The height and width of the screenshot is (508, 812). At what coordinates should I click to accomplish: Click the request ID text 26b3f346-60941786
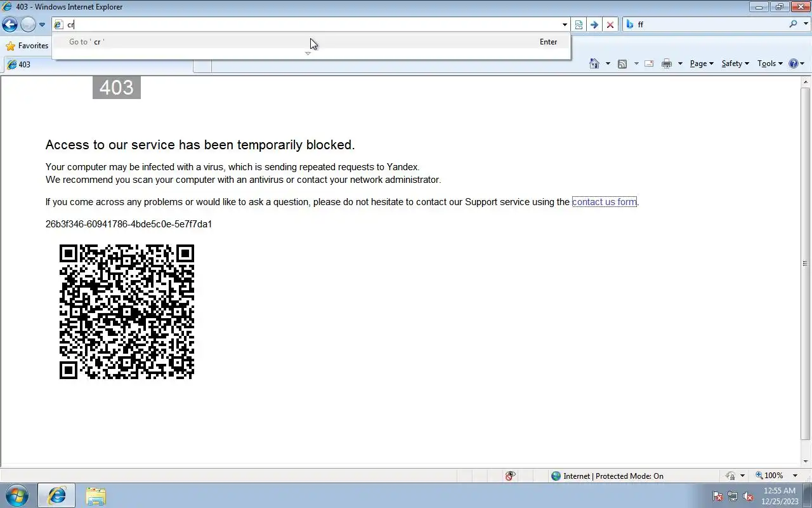129,224
